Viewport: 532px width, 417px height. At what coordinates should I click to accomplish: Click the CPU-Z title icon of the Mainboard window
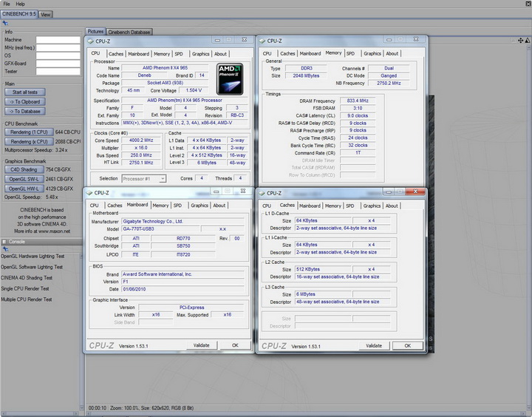89,192
